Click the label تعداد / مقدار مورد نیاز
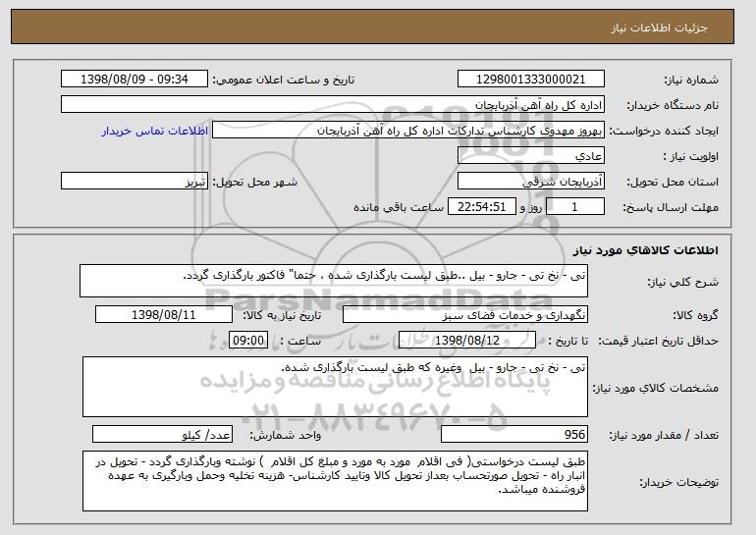The width and height of the screenshot is (756, 535). tap(664, 435)
